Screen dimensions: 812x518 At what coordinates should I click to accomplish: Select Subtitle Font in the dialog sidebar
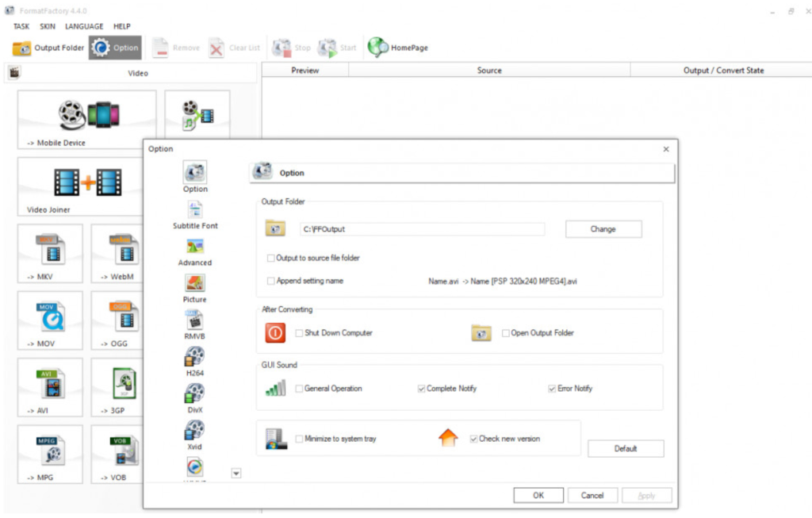pos(195,215)
